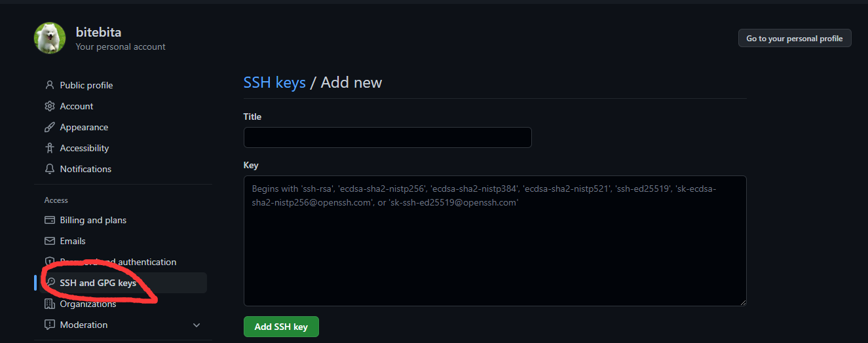
Task: Click the person icon beside Public profile
Action: point(49,85)
